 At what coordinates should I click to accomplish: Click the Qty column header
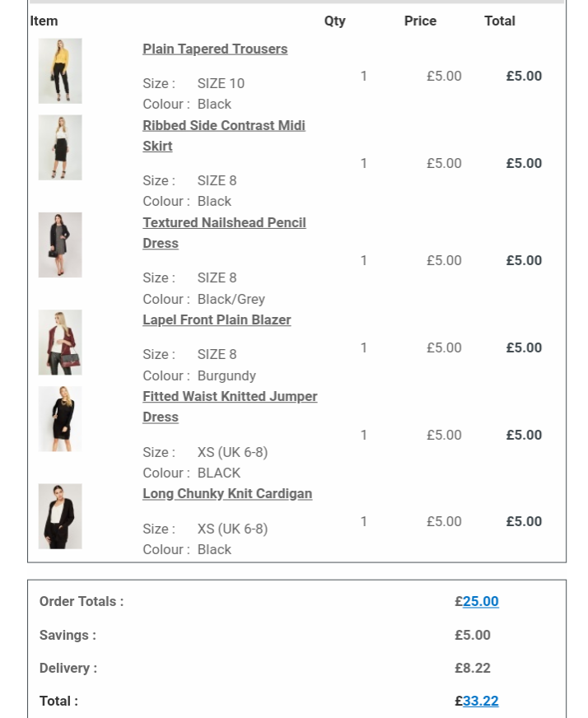(334, 21)
